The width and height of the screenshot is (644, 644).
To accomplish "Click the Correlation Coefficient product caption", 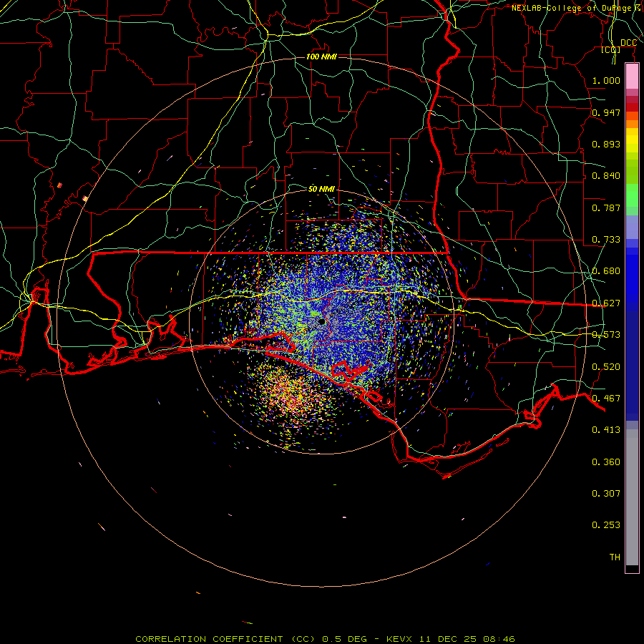I will [x=325, y=639].
